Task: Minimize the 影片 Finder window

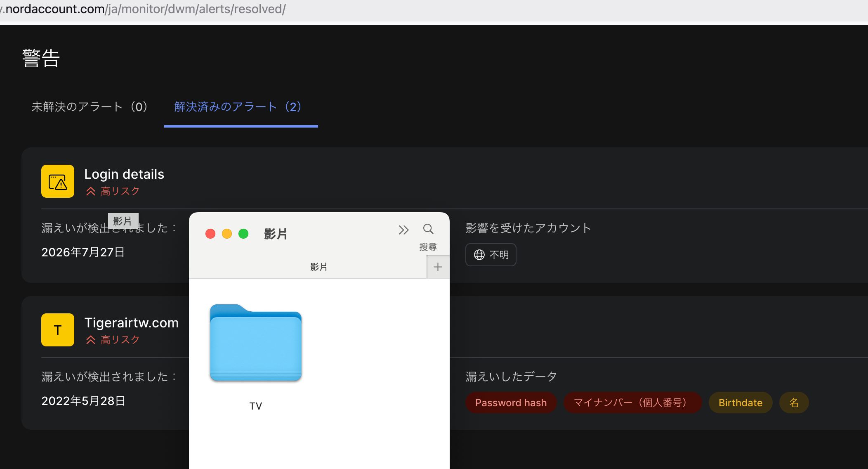Action: coord(227,234)
